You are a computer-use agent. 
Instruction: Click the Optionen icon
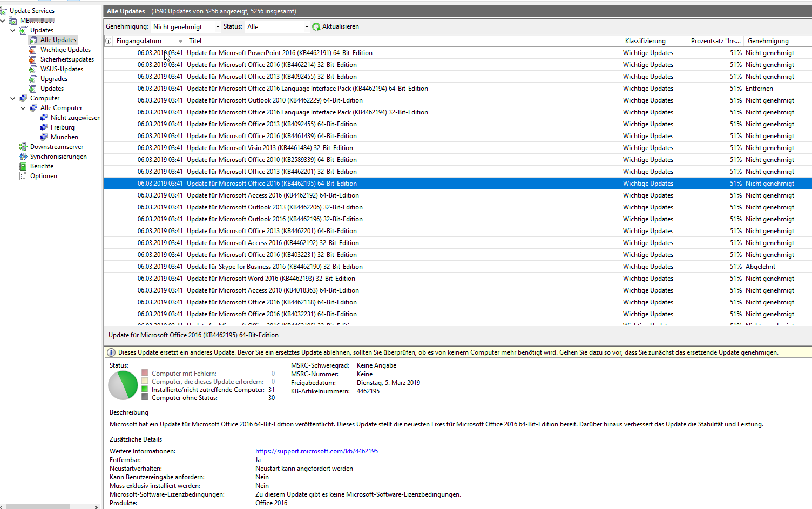23,176
